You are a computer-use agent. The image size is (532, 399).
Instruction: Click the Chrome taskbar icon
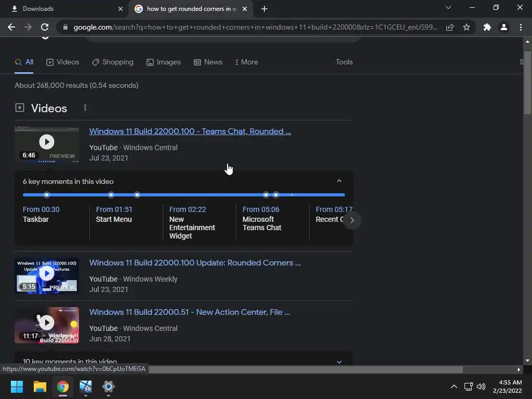click(x=63, y=387)
